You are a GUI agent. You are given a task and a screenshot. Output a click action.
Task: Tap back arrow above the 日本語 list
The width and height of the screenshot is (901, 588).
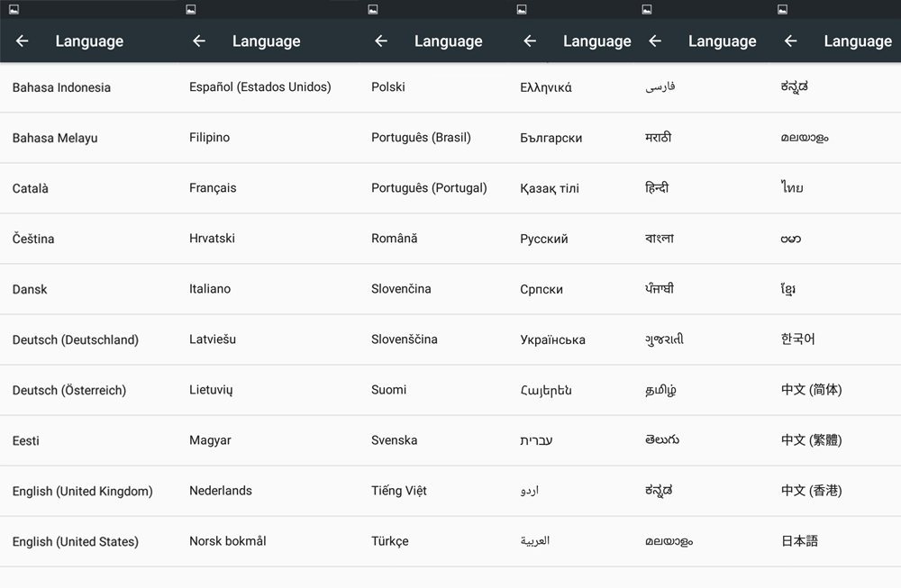point(790,41)
